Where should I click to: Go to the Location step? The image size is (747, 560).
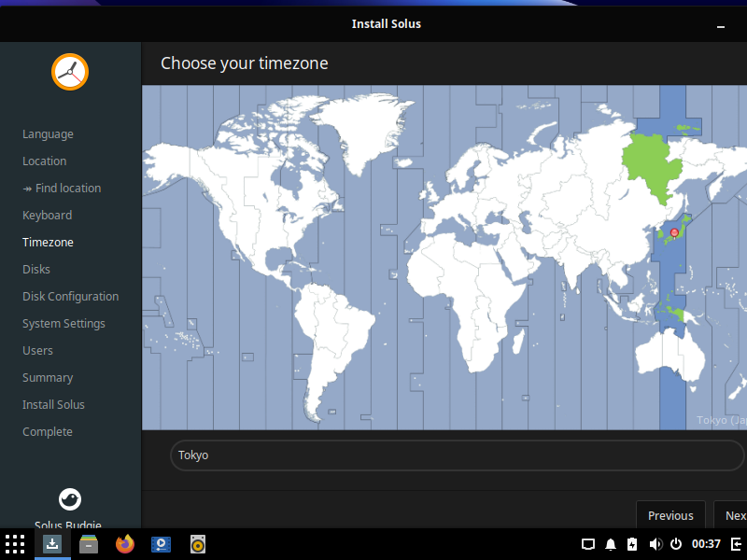[x=44, y=161]
